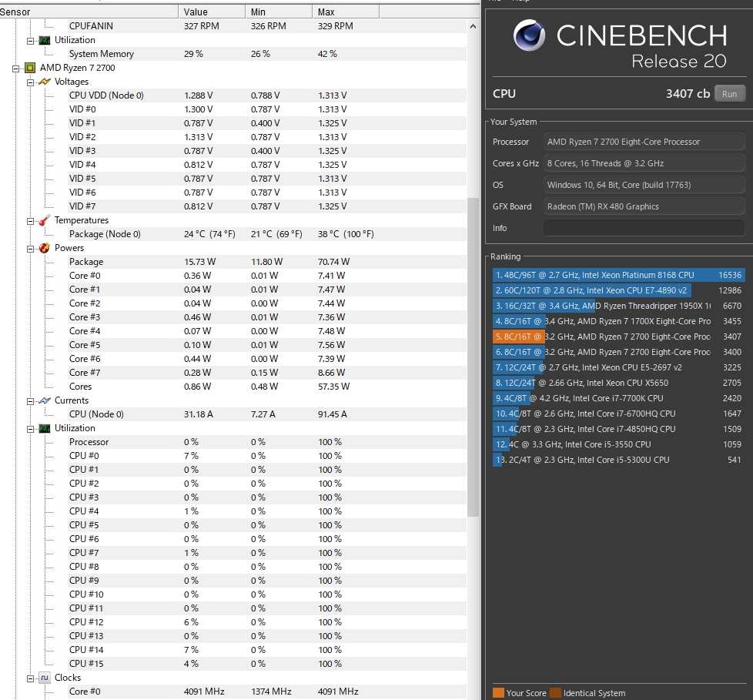The image size is (753, 700).
Task: Click the vertical scrollbar thumb in sensor list
Action: (x=473, y=357)
